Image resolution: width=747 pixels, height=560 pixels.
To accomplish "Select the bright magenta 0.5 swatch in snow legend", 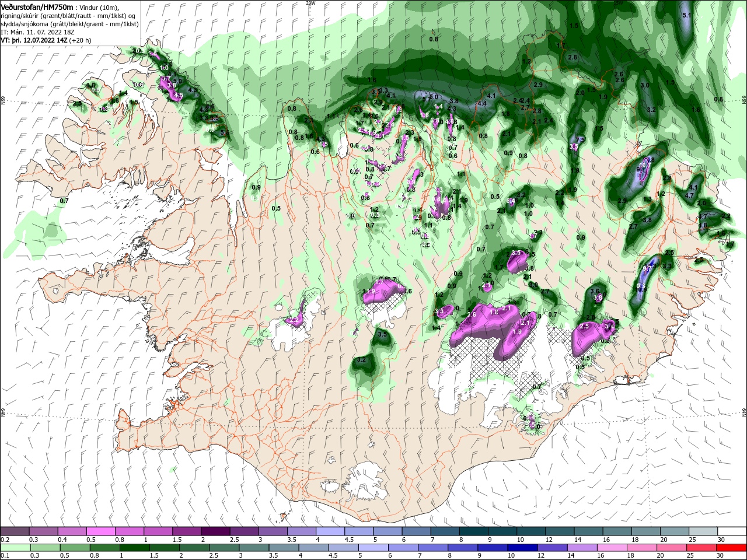I will [x=100, y=531].
